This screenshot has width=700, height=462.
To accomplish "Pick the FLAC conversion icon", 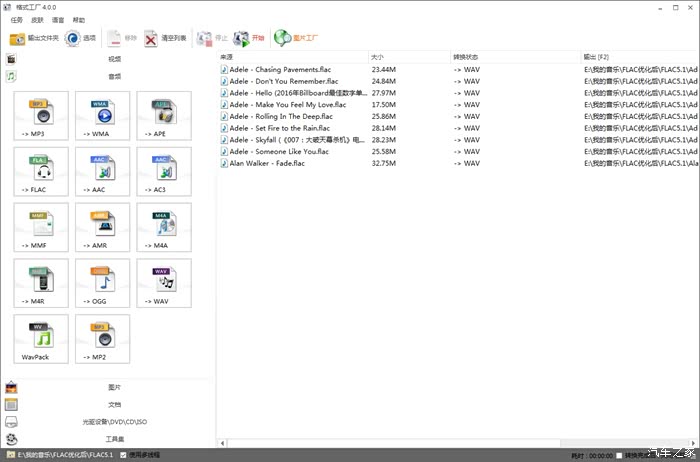I will click(42, 172).
